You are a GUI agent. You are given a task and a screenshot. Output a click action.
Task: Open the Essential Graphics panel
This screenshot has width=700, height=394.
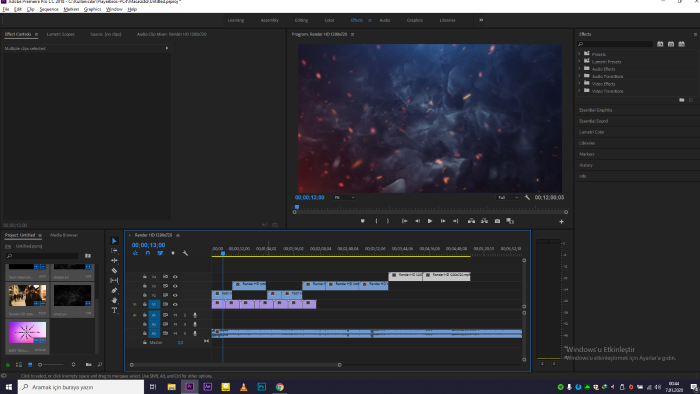pos(596,110)
